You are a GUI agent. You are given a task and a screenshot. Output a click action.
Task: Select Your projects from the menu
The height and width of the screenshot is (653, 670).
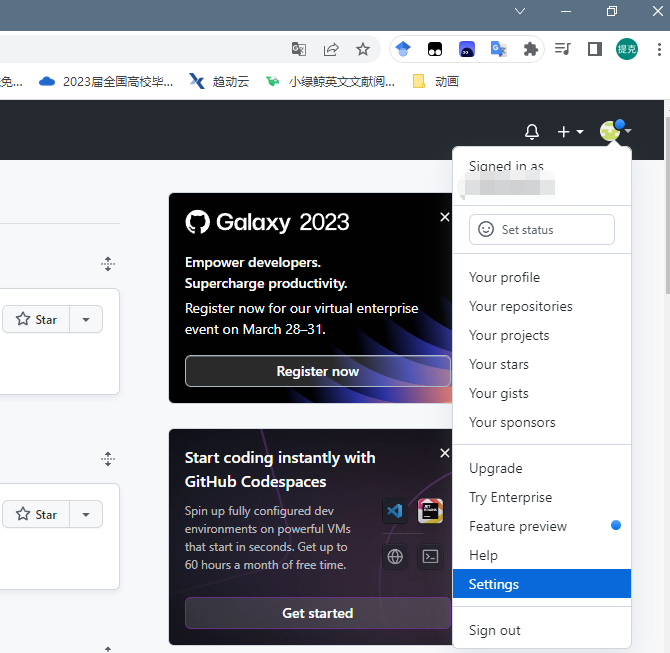pos(541,335)
